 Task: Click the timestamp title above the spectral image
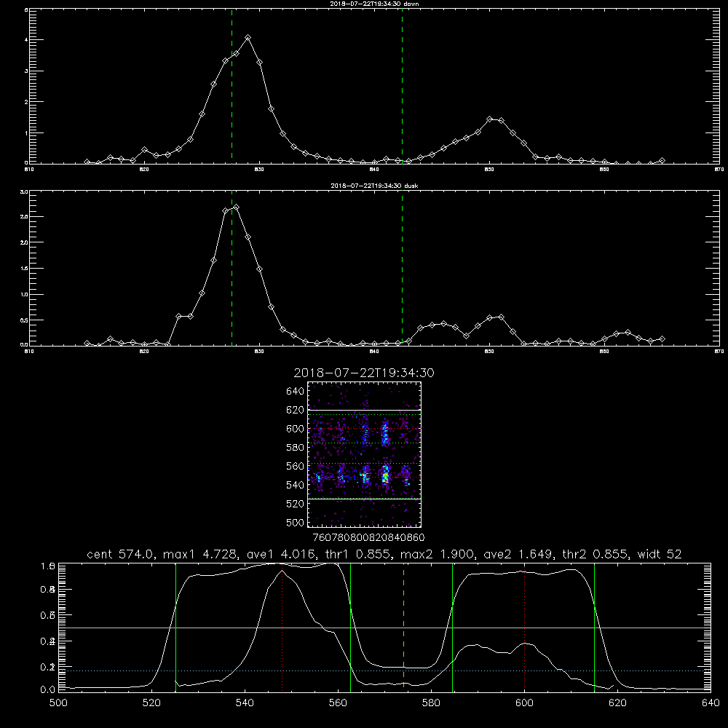364,373
